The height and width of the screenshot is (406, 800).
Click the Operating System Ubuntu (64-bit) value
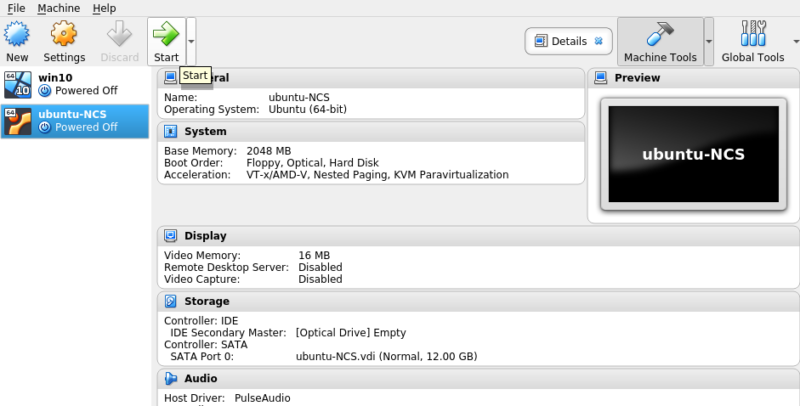click(308, 109)
